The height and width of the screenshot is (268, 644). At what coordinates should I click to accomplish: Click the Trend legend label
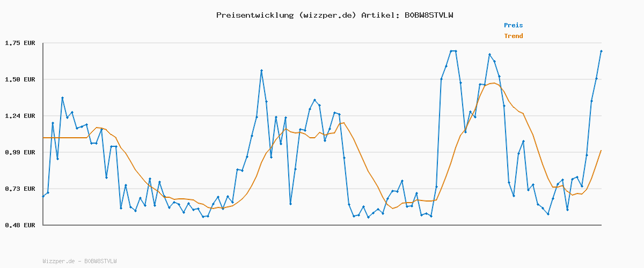coord(513,36)
